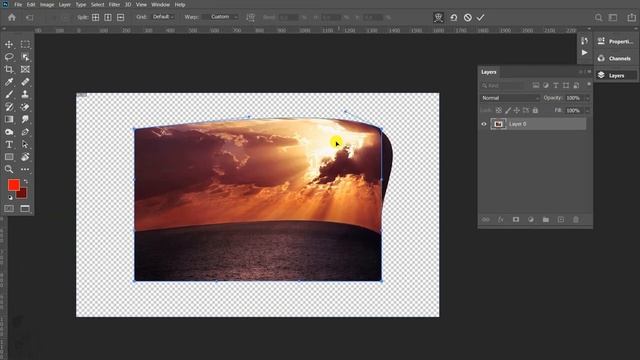Viewport: 640px width, 360px height.
Task: Open the workspace switcher
Action: tap(613, 18)
